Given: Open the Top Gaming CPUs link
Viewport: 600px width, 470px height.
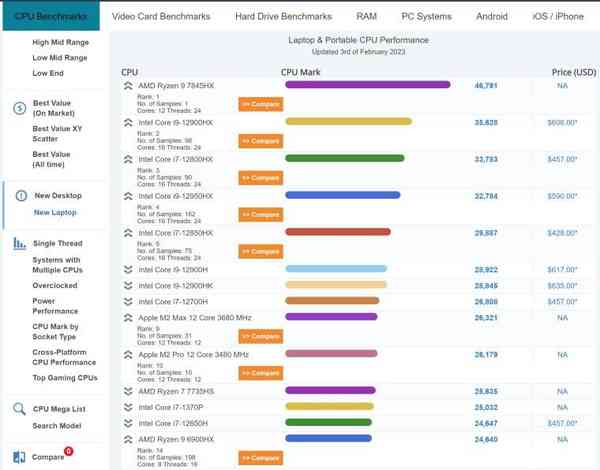Looking at the screenshot, I should [x=65, y=378].
